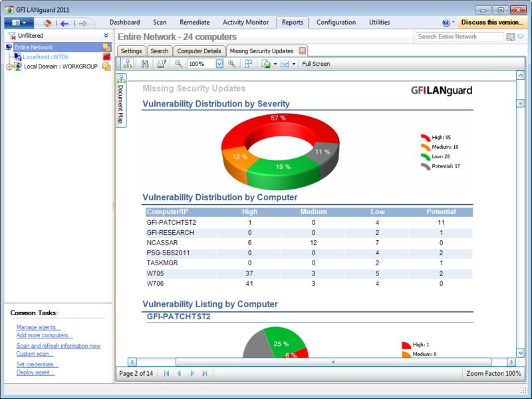This screenshot has height=399, width=532.
Task: Zoom in with the magnifier plus icon
Action: pos(232,64)
